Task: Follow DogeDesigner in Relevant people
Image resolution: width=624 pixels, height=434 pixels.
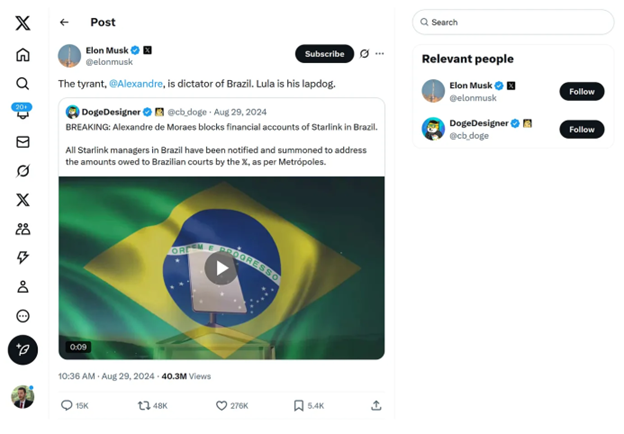Action: click(581, 129)
